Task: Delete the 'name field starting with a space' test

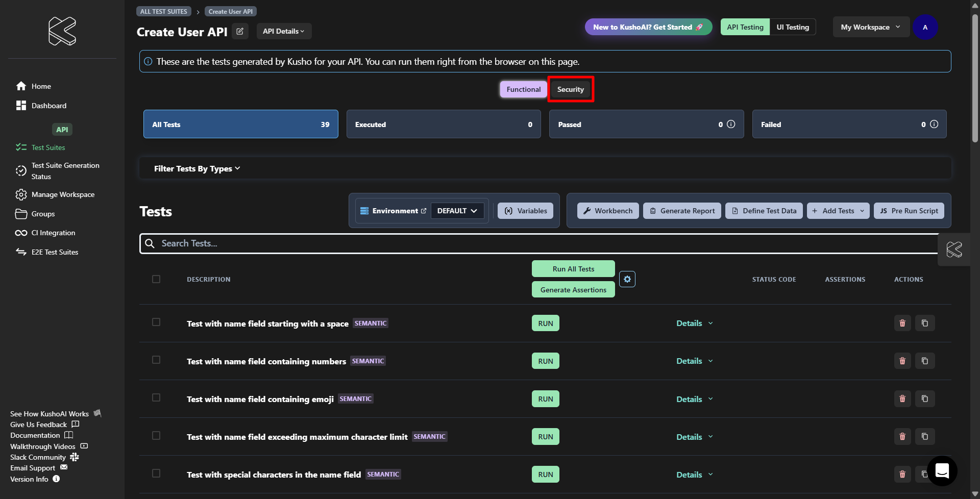Action: 902,323
